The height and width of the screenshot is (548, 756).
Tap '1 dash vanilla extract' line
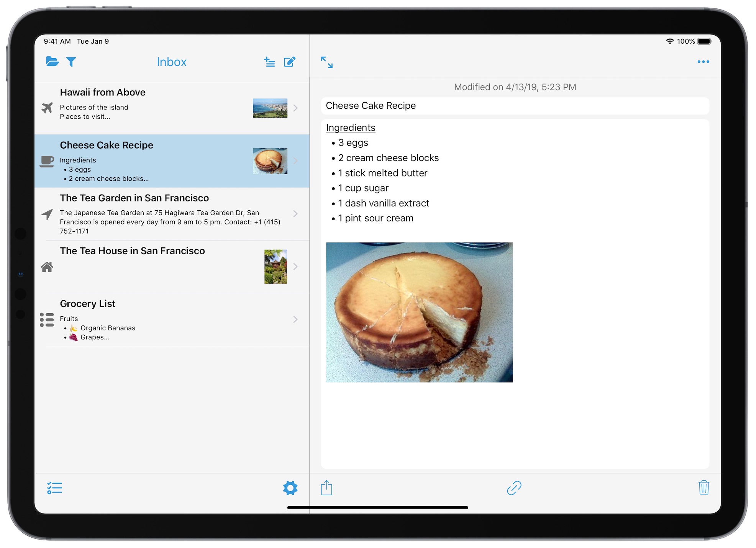pos(384,203)
